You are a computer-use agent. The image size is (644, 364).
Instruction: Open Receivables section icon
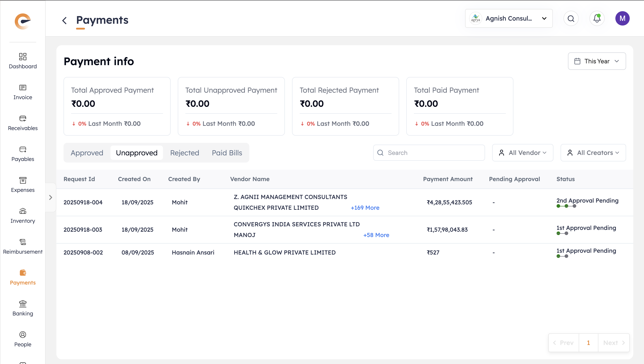coord(23,118)
